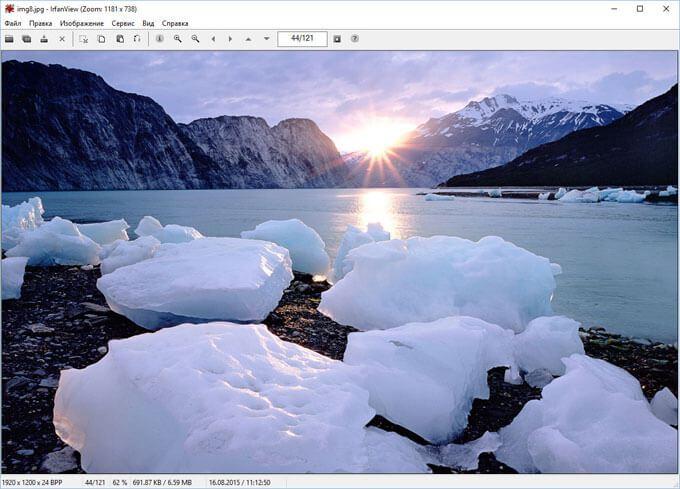
Task: Click the Undo toolbar icon
Action: tap(137, 39)
